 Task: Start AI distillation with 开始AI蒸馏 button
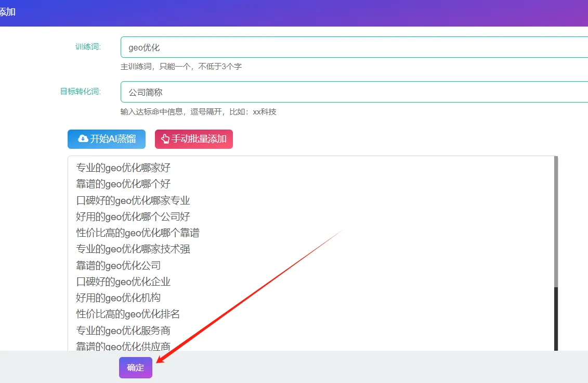107,139
